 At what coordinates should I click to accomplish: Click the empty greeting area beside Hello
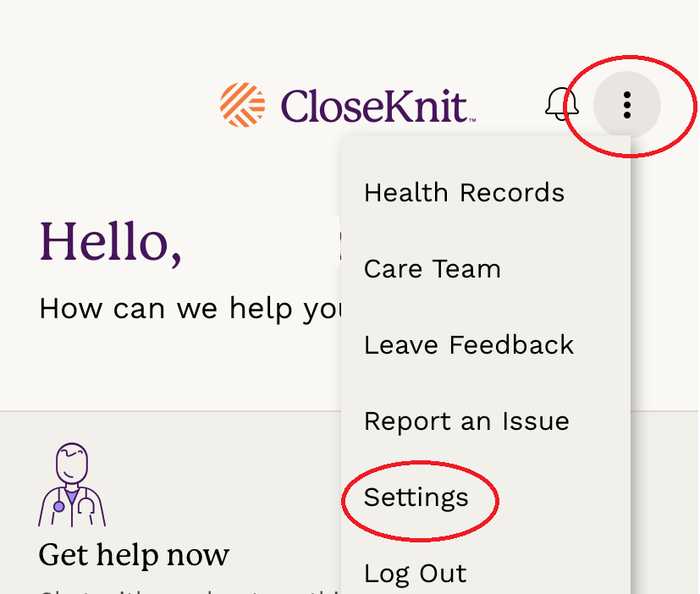coord(262,242)
